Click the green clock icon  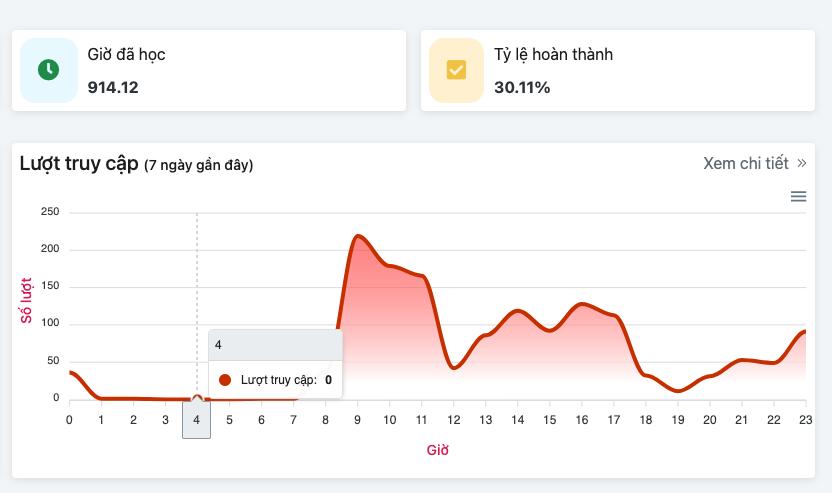click(48, 70)
